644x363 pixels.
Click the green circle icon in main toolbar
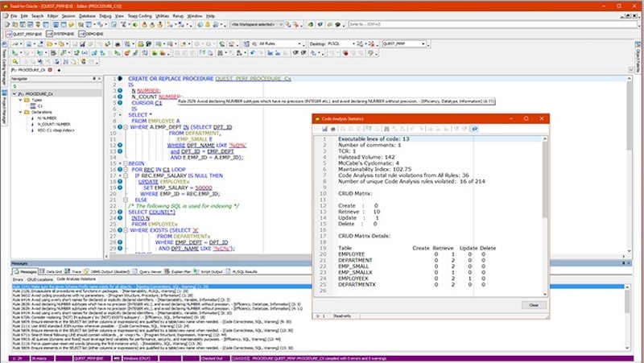tap(135, 25)
